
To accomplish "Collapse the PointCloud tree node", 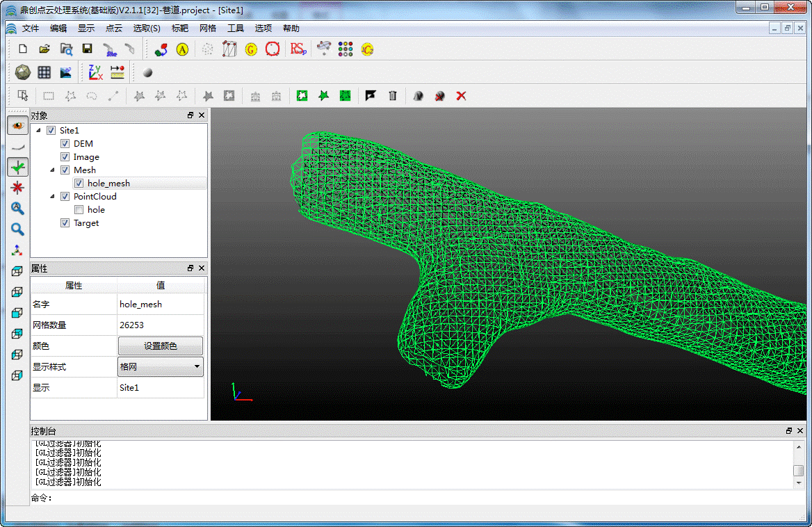I will point(53,197).
